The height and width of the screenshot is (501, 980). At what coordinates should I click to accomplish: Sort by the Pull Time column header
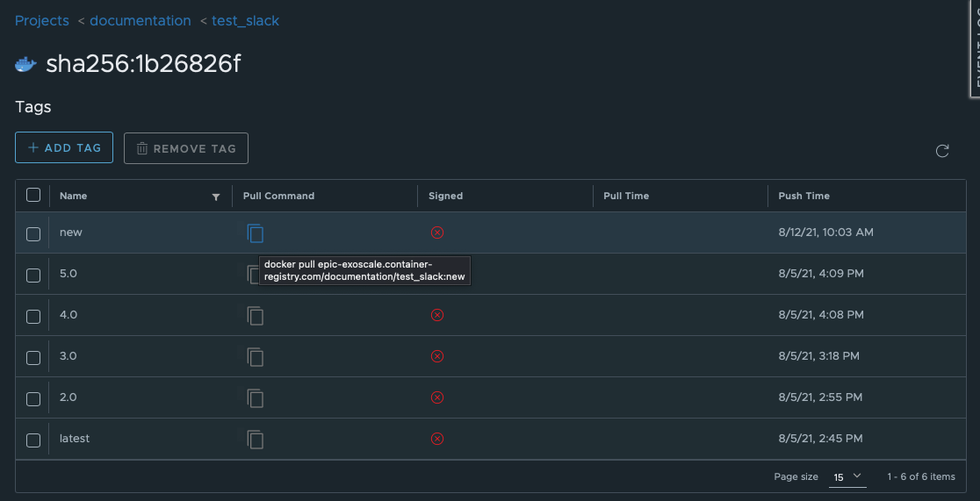point(626,196)
